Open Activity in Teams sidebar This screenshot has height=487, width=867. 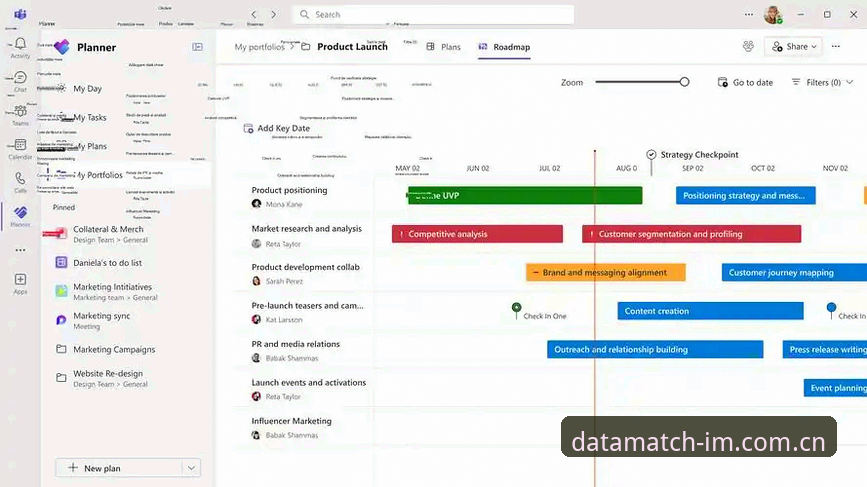pos(20,48)
